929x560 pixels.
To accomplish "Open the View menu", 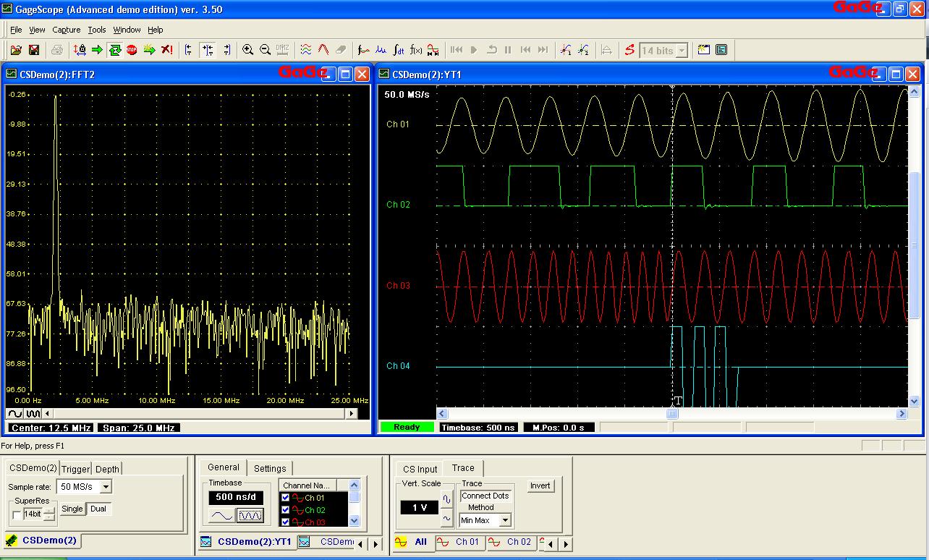I will click(37, 30).
